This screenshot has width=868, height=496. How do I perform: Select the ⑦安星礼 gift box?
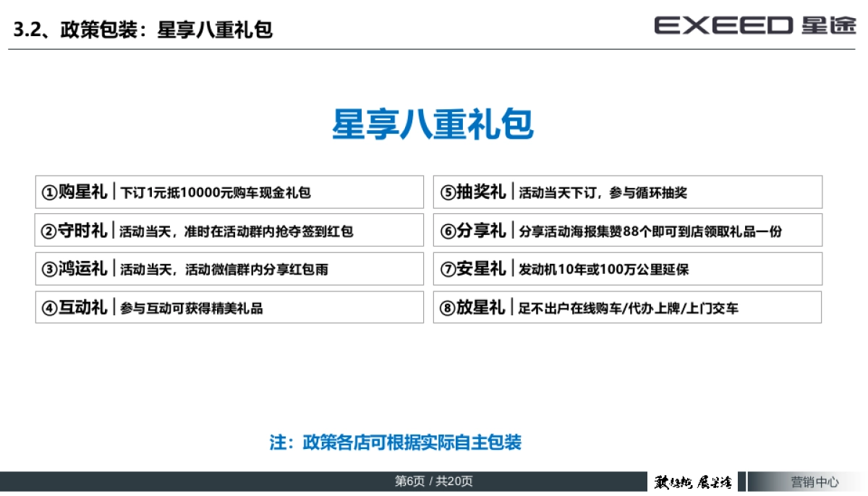click(628, 268)
